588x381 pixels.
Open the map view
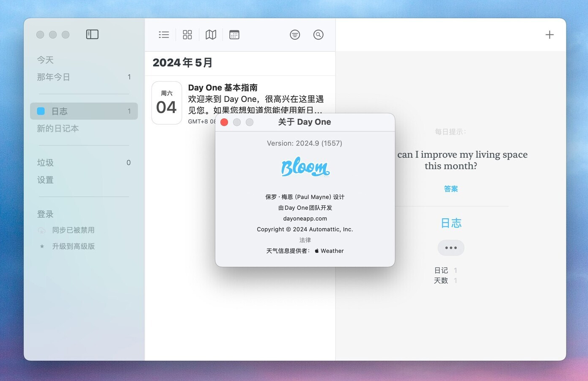pos(211,35)
